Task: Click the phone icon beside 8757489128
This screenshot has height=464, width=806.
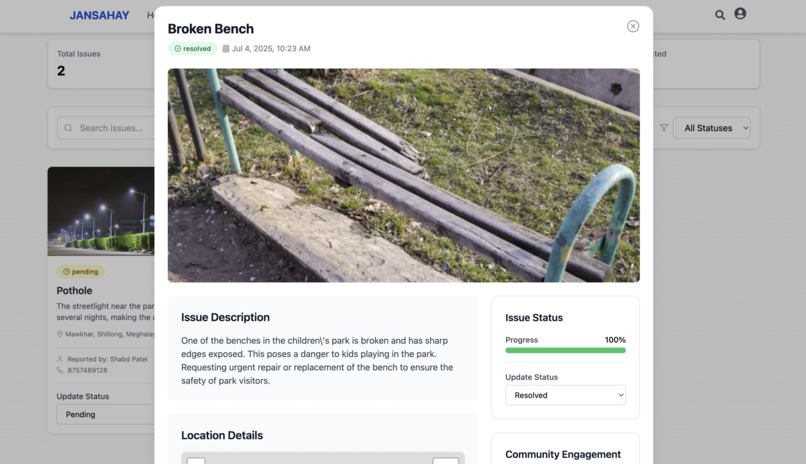Action: [60, 370]
